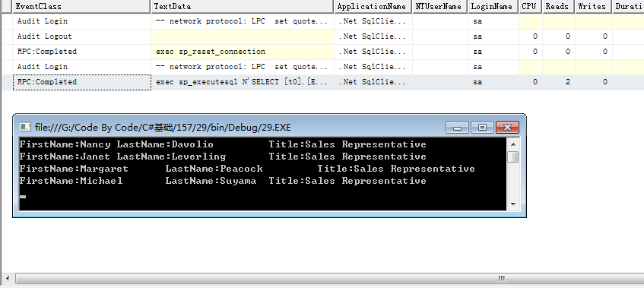Screen dimensions: 644x288
Task: Click the horizontal scrollbar left arrow
Action: 8,278
